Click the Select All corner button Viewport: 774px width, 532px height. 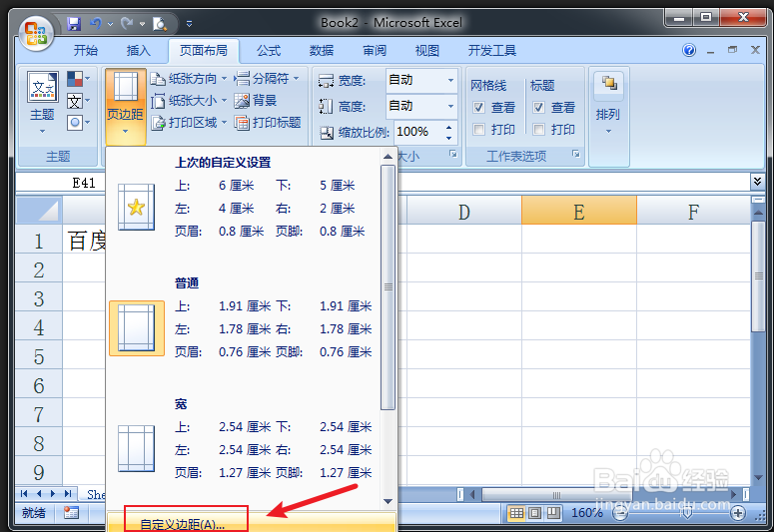tap(39, 211)
